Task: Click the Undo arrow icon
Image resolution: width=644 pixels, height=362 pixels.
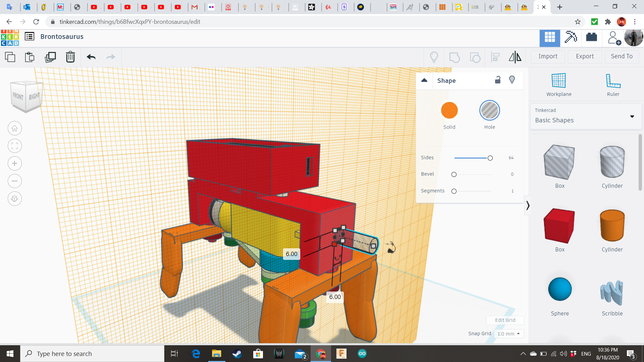Action: click(x=91, y=57)
